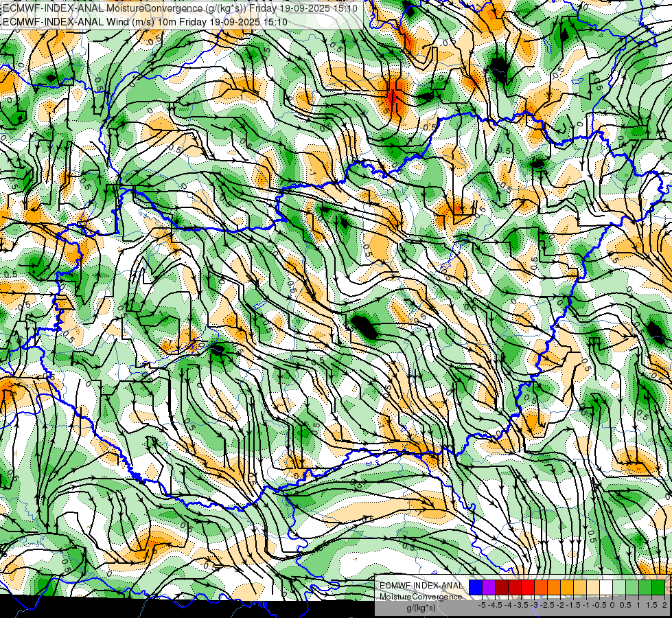Click the Wind (m/s) 10m title line
672x618 pixels.
point(145,22)
